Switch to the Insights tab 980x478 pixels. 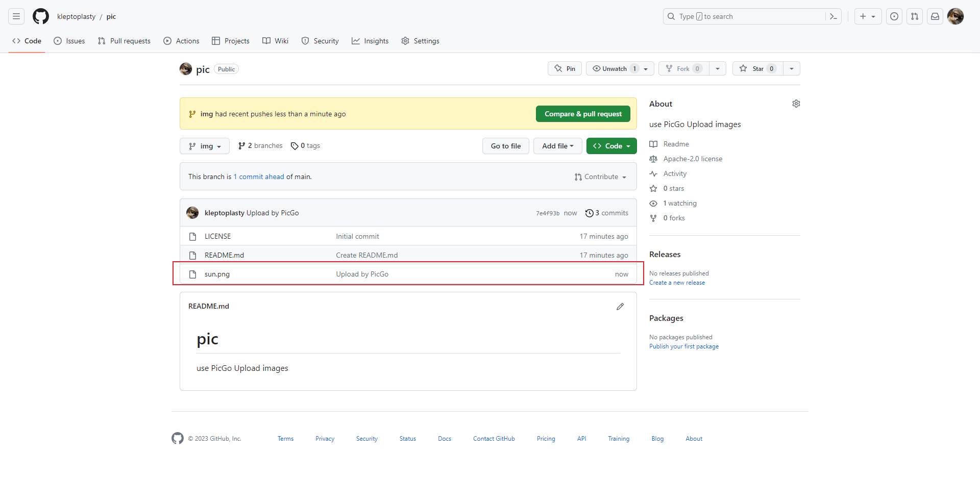[x=370, y=41]
